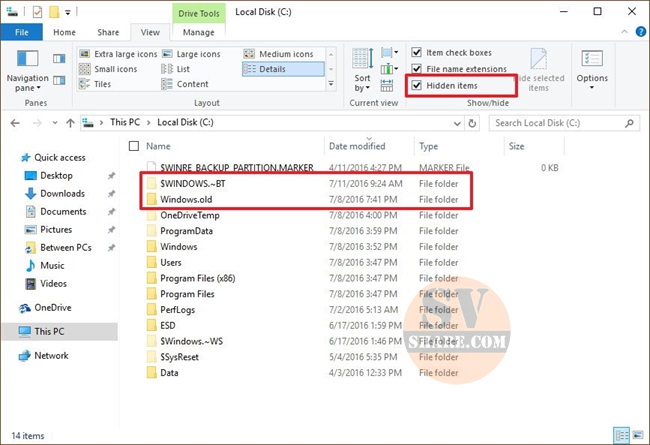Select the Windows.old folder

(x=186, y=199)
